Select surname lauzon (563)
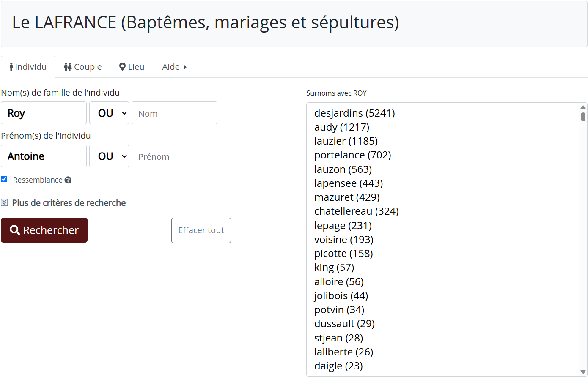 pos(343,169)
